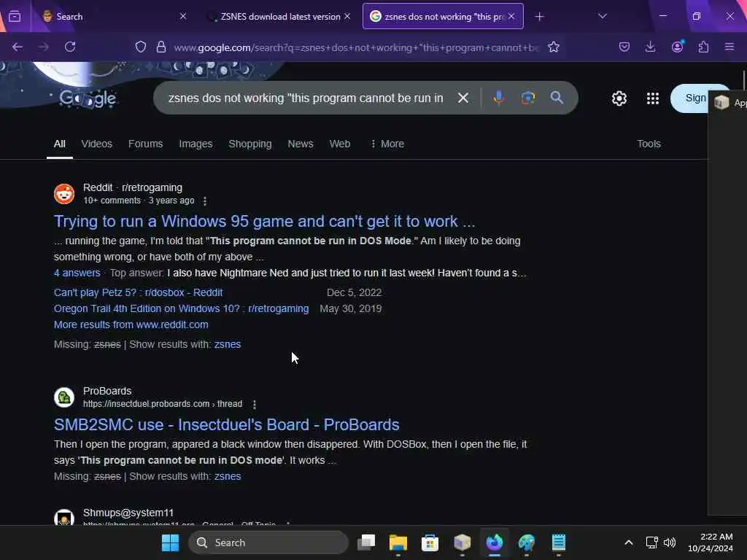The height and width of the screenshot is (560, 747).
Task: Switch to Images results
Action: click(196, 144)
